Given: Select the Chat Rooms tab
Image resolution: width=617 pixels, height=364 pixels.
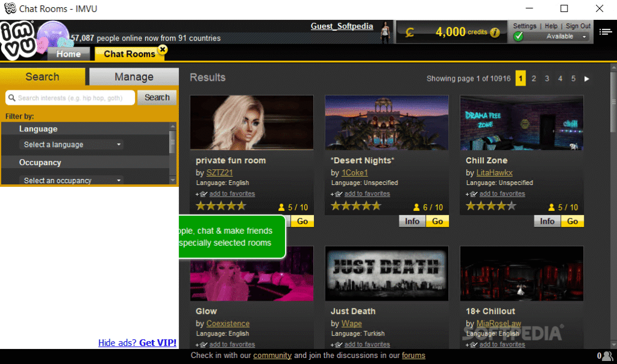Looking at the screenshot, I should 130,54.
